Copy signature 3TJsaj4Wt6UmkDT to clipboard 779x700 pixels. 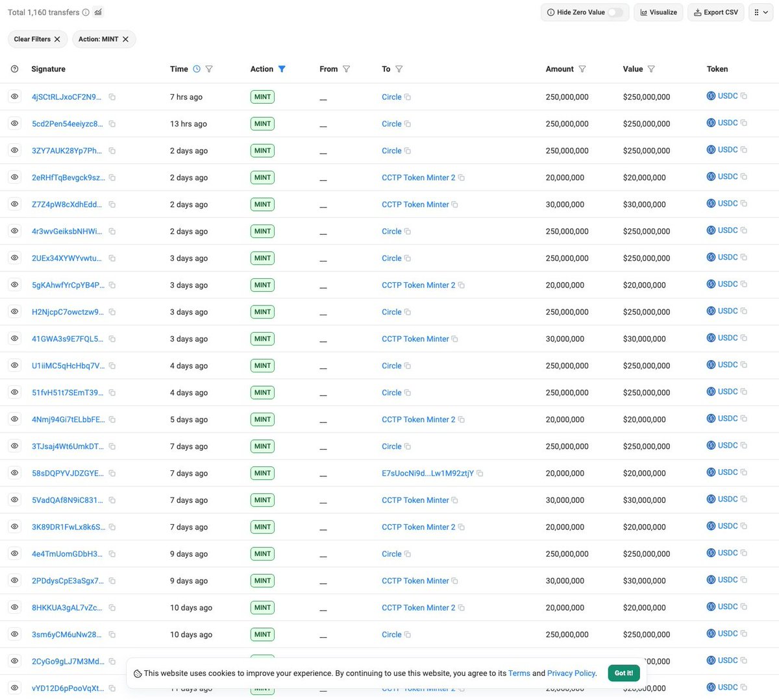pyautogui.click(x=112, y=446)
